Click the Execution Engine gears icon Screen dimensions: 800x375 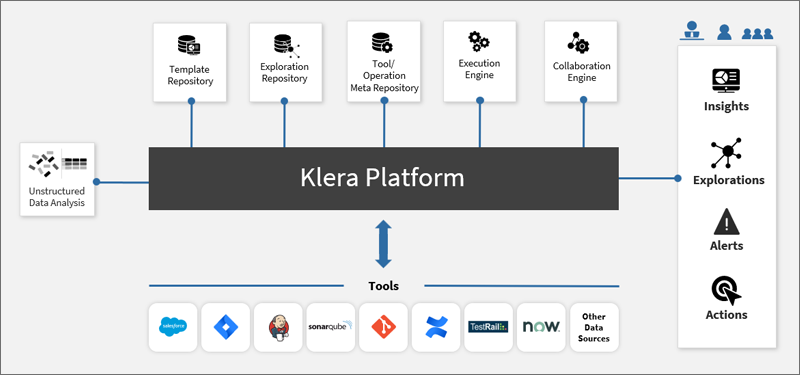[x=479, y=41]
